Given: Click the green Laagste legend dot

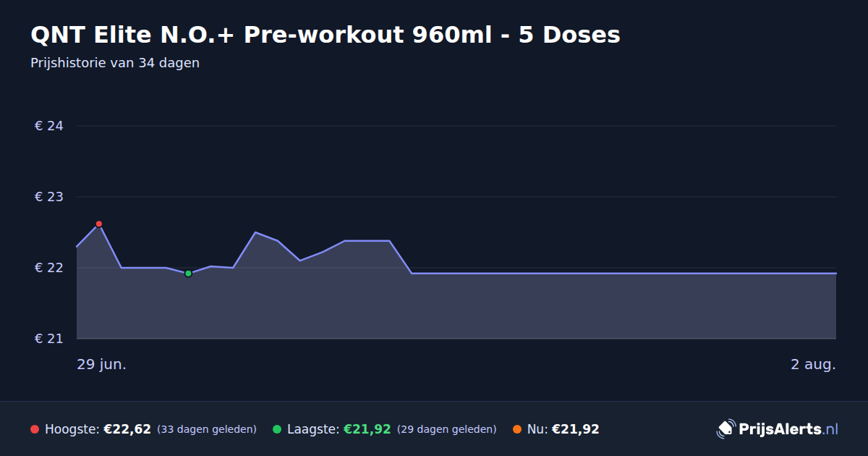Looking at the screenshot, I should [x=277, y=429].
